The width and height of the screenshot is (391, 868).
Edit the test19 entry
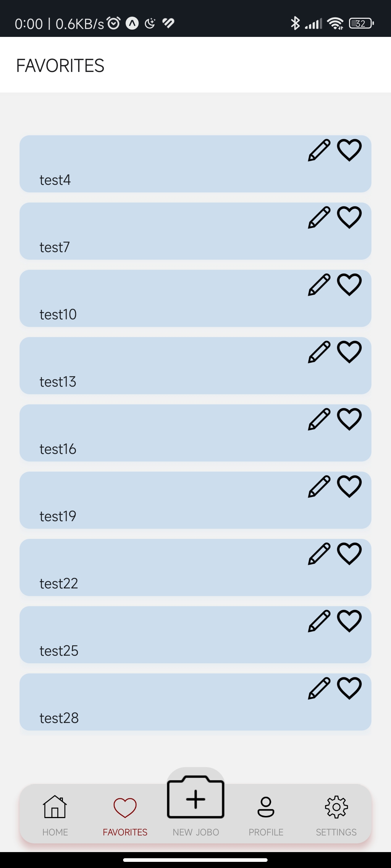(x=319, y=486)
